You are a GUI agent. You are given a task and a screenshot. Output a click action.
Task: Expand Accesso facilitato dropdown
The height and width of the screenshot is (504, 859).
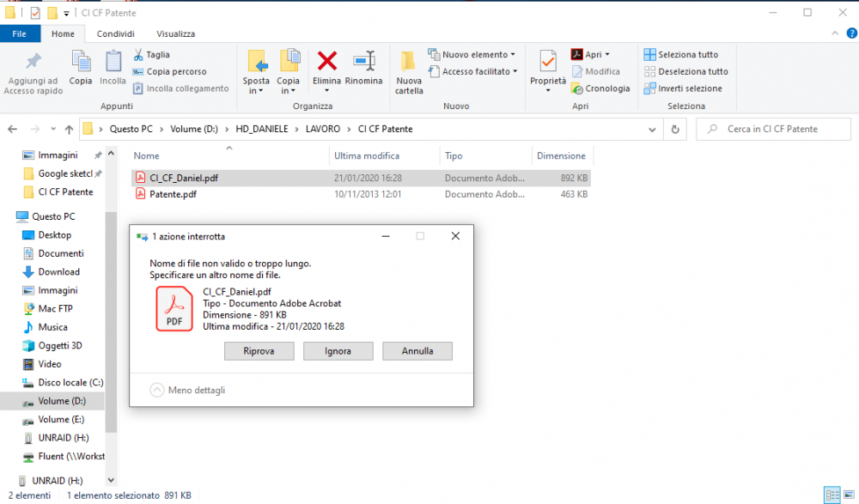click(x=472, y=72)
